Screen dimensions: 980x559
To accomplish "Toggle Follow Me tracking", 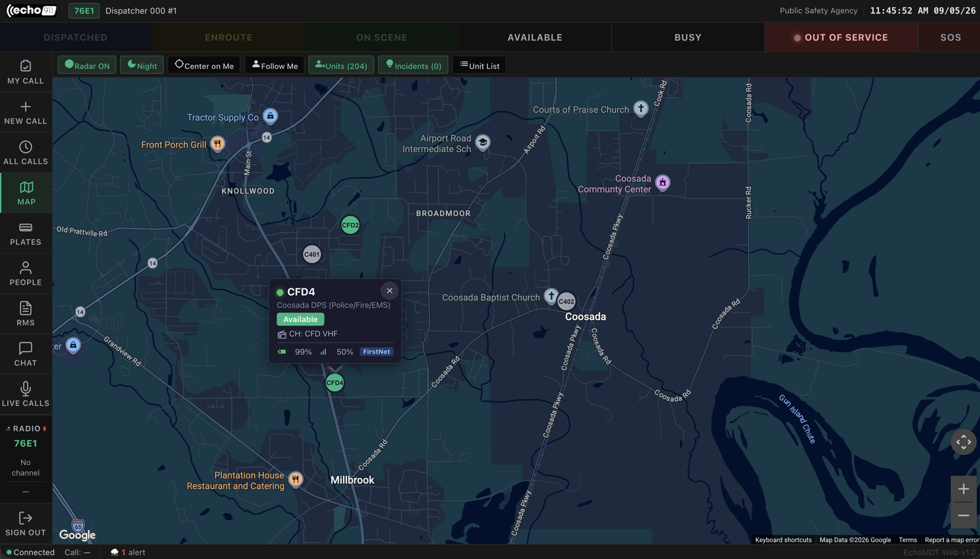I will pos(274,65).
